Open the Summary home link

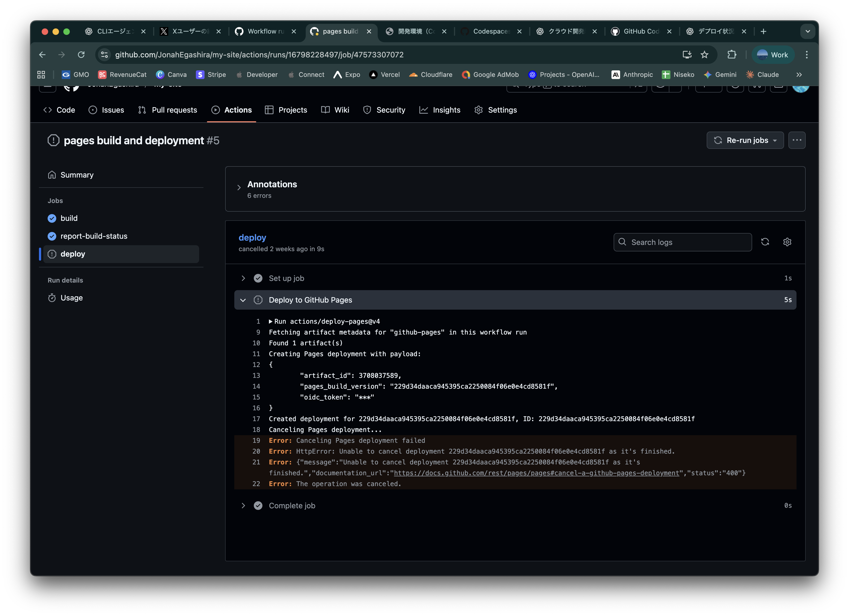tap(77, 175)
